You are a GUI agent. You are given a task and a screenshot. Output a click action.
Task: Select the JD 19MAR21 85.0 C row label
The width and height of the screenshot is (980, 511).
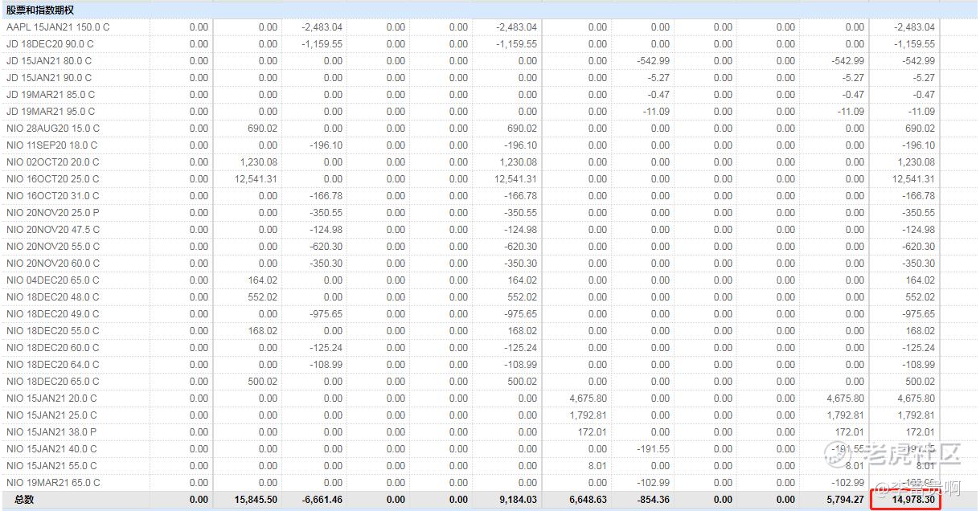(51, 95)
